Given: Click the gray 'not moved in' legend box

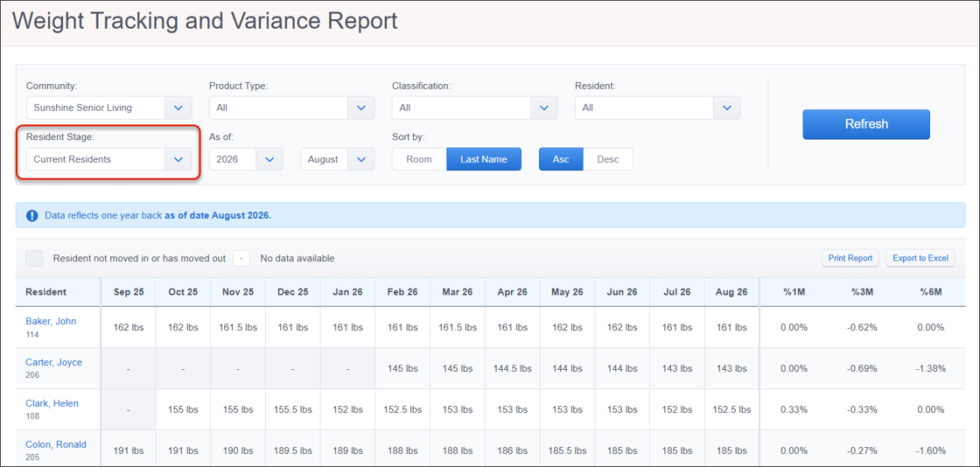Looking at the screenshot, I should click(x=34, y=258).
